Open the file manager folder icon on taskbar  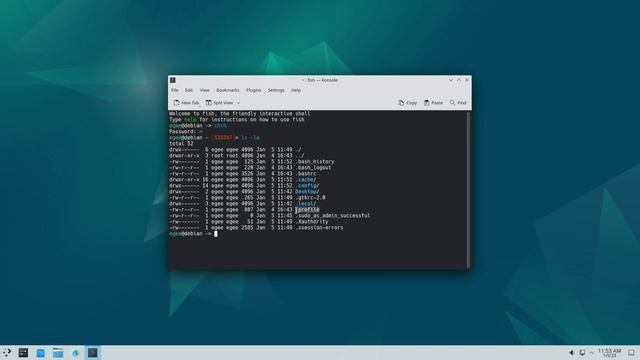[58, 353]
